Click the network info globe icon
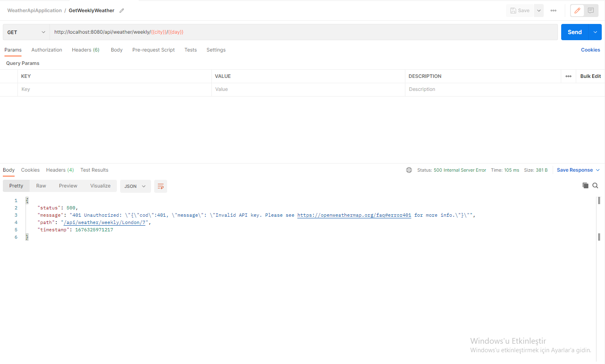This screenshot has width=605, height=364. (x=409, y=170)
